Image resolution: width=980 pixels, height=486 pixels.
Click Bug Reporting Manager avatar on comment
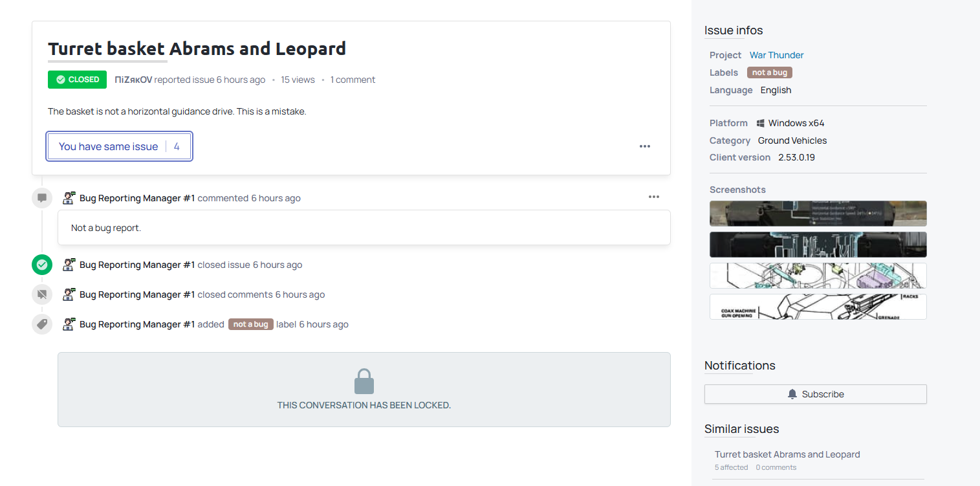[x=69, y=198]
